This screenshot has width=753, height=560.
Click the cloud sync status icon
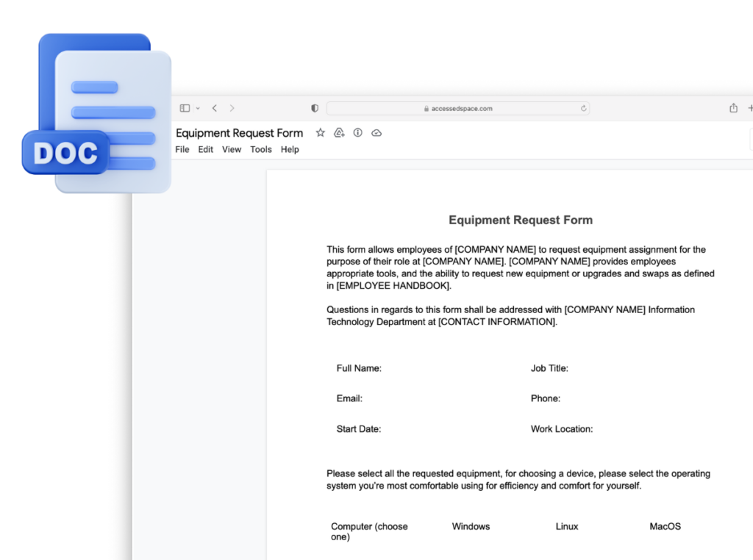pyautogui.click(x=376, y=132)
